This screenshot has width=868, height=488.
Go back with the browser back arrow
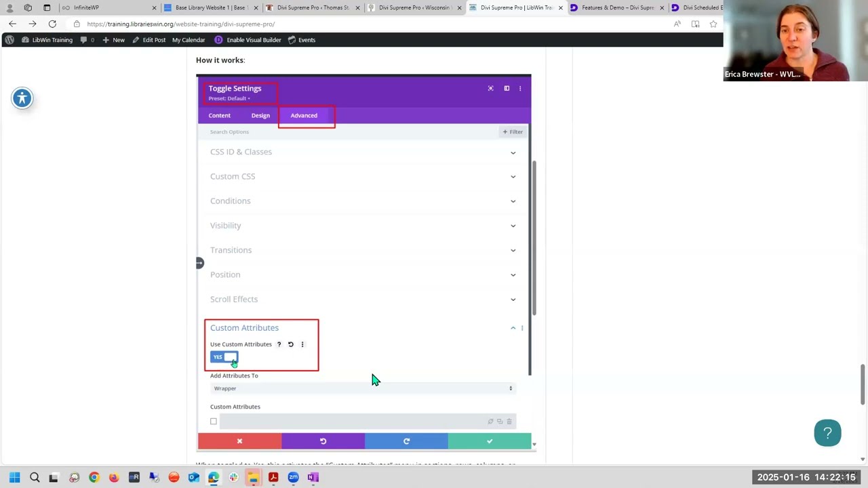[x=12, y=24]
